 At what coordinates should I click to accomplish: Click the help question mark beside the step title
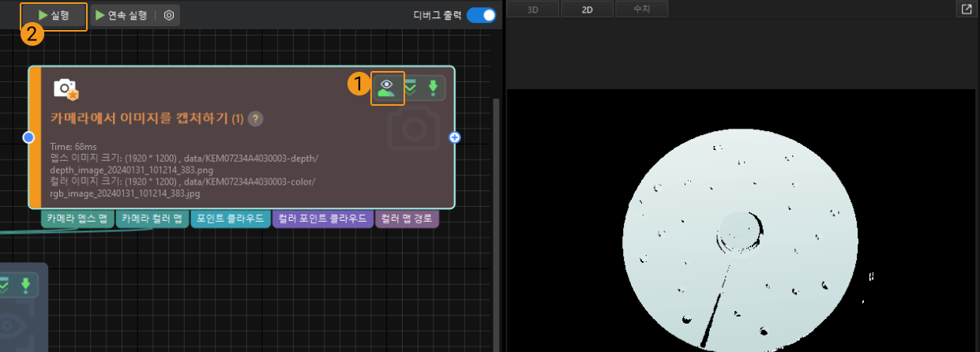coord(255,118)
